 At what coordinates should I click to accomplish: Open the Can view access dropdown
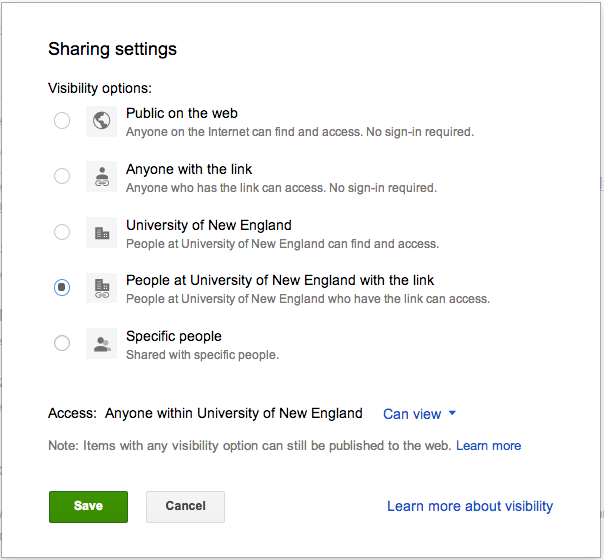click(x=419, y=414)
